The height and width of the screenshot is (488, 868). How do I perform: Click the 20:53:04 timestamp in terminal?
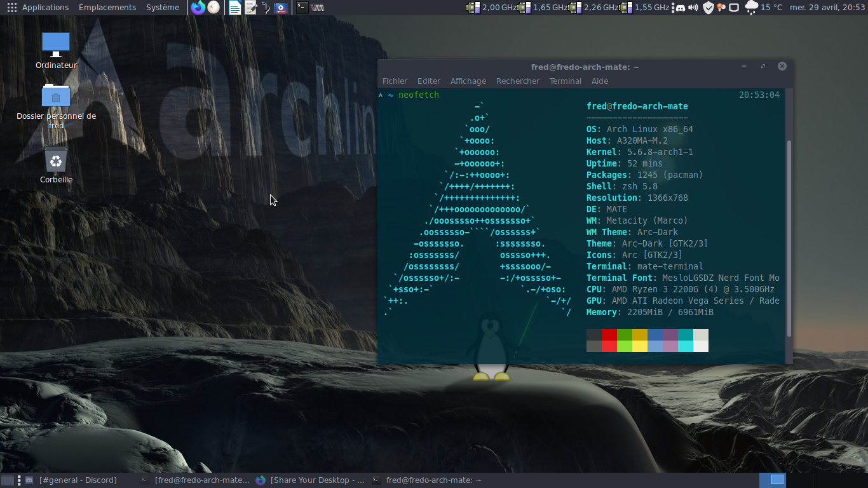click(759, 95)
